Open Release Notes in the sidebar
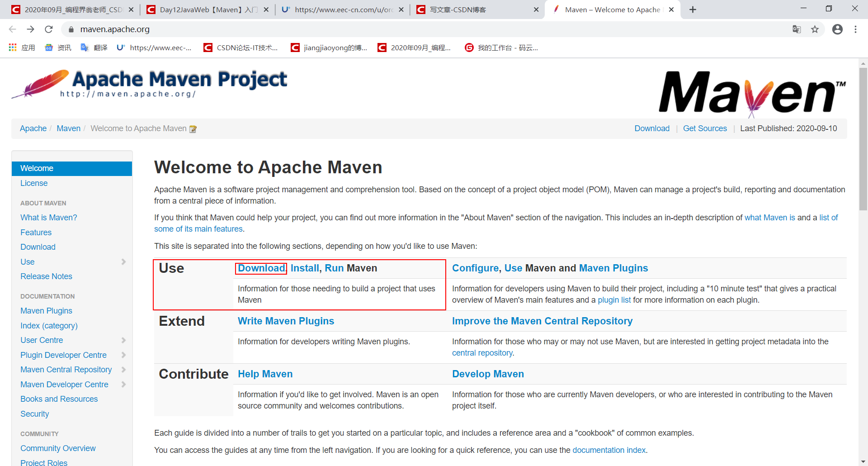868x466 pixels. [46, 276]
